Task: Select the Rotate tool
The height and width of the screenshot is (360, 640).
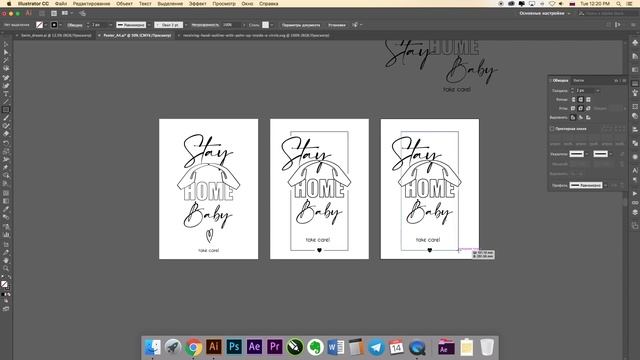Action: (6, 143)
